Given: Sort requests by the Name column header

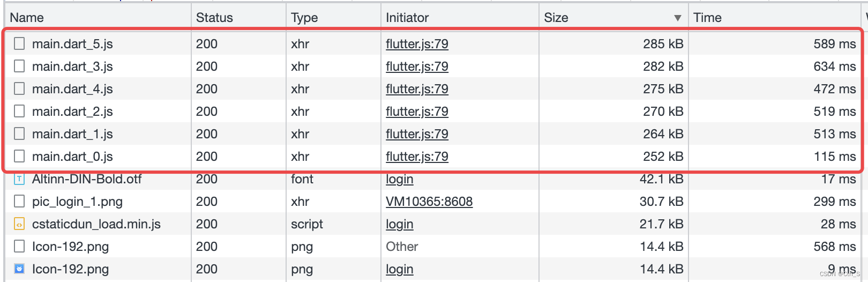Looking at the screenshot, I should [27, 18].
